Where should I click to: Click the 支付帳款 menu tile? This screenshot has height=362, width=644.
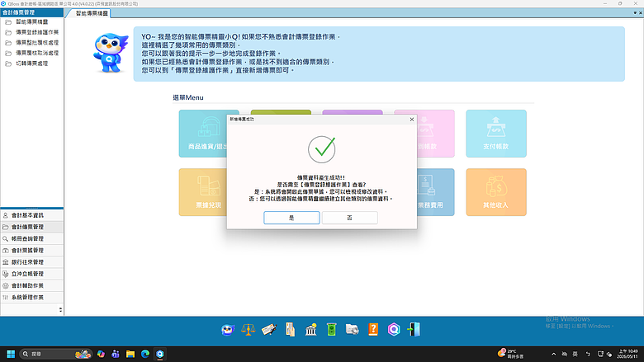click(x=496, y=134)
